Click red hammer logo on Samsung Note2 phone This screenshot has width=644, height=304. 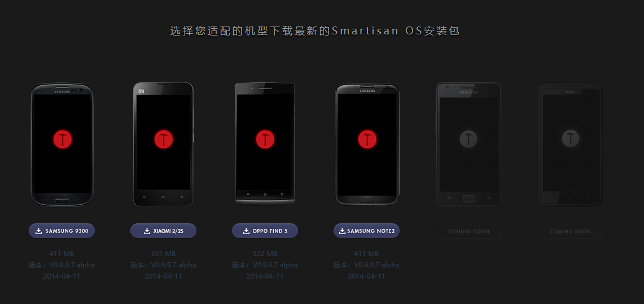tap(367, 139)
